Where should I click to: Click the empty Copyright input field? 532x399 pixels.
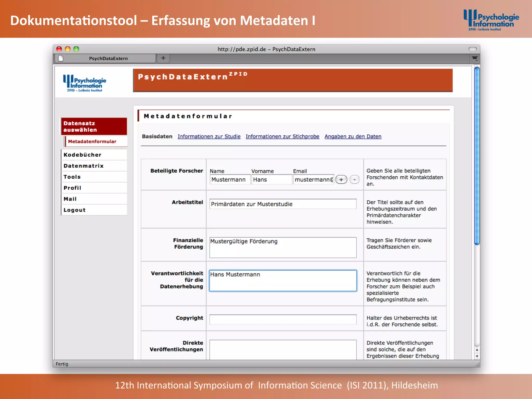tap(283, 320)
